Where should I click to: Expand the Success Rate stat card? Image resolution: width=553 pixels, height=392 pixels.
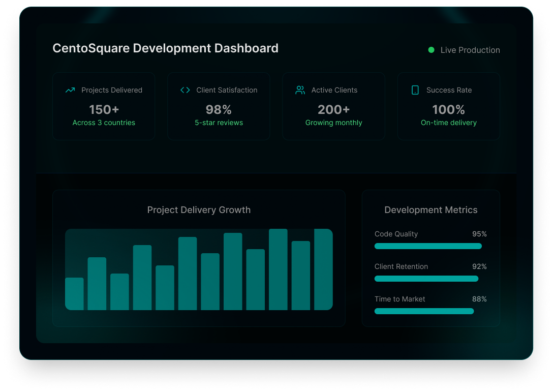(448, 106)
